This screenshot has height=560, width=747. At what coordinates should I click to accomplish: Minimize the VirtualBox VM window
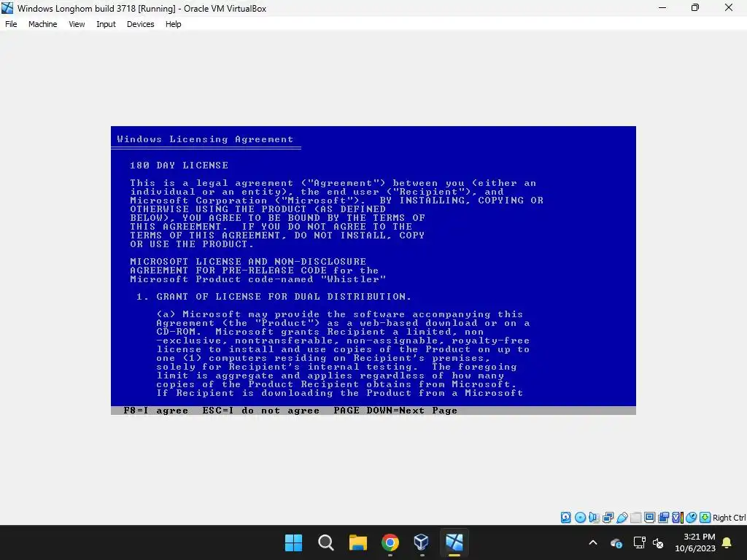coord(662,7)
